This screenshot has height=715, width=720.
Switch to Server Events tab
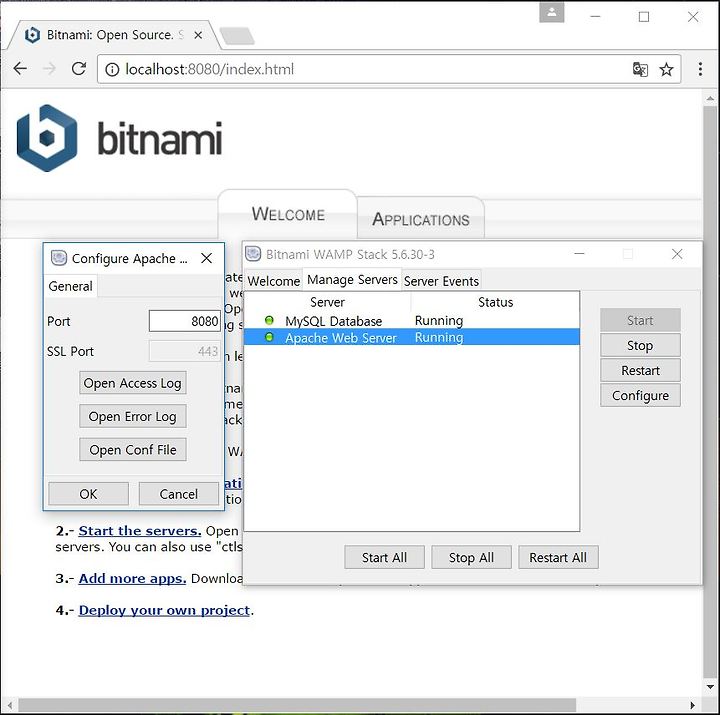point(441,281)
